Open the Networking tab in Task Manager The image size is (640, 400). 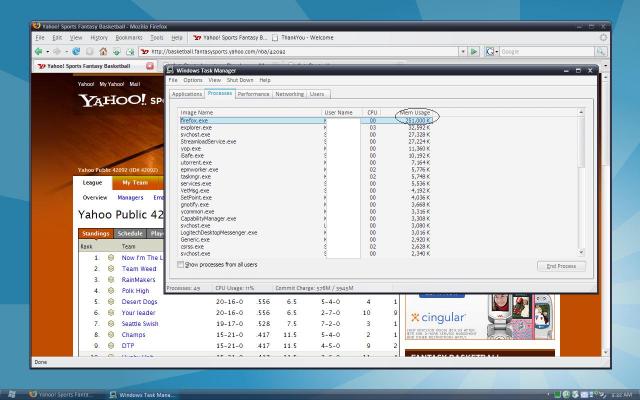coord(290,94)
